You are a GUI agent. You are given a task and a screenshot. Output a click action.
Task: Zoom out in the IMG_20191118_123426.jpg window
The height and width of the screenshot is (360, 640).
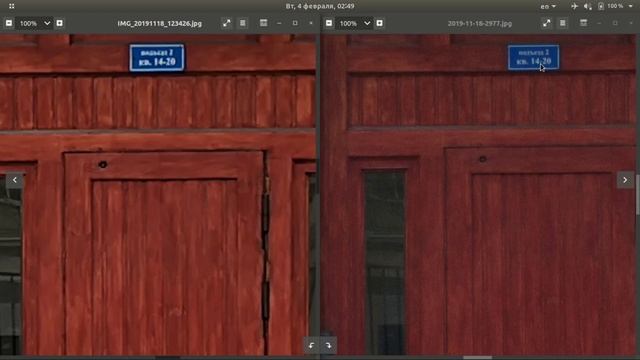(x=9, y=23)
